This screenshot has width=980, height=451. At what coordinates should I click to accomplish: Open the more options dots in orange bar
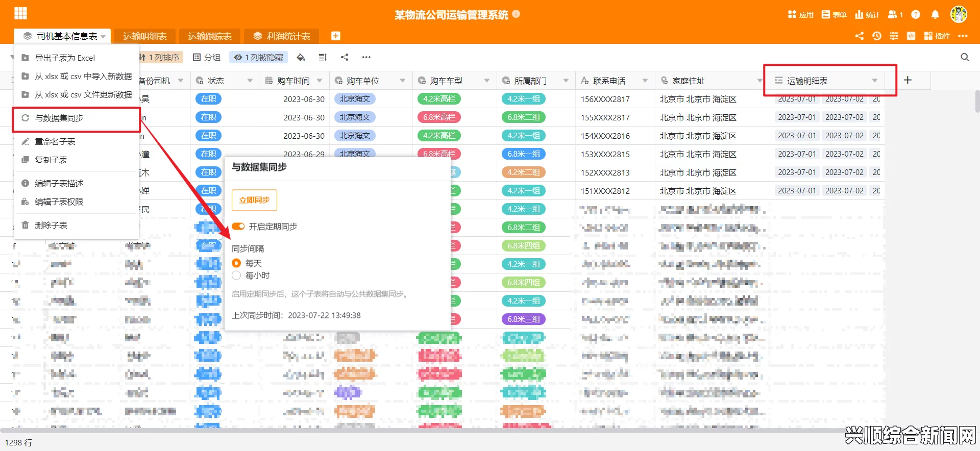963,36
